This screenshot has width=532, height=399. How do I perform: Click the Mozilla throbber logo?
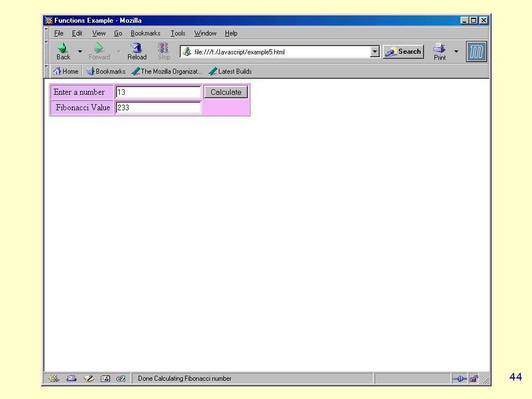(x=477, y=52)
